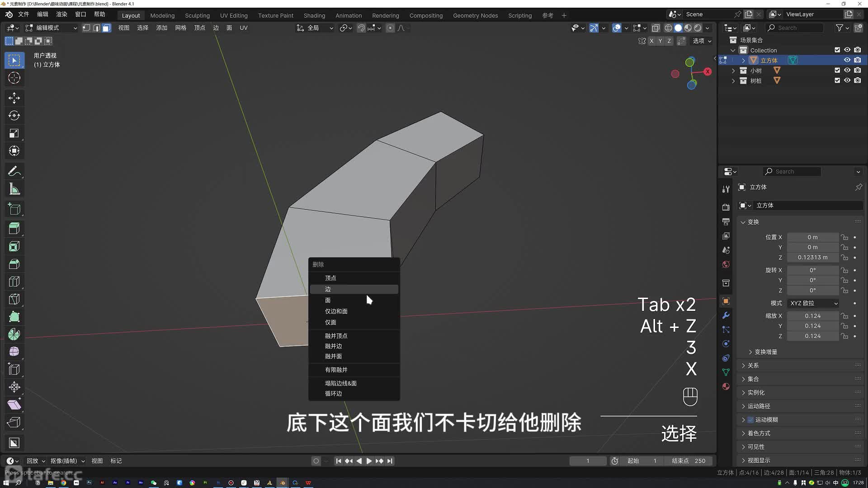Viewport: 868px width, 488px height.
Task: Select the Edge Slide tool
Action: [x=14, y=369]
